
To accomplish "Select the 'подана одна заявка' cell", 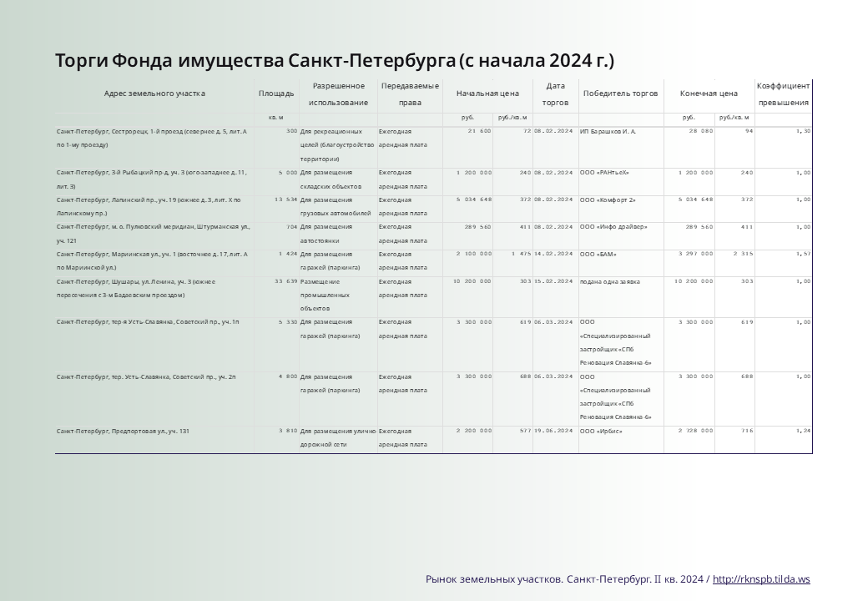I will pos(610,281).
